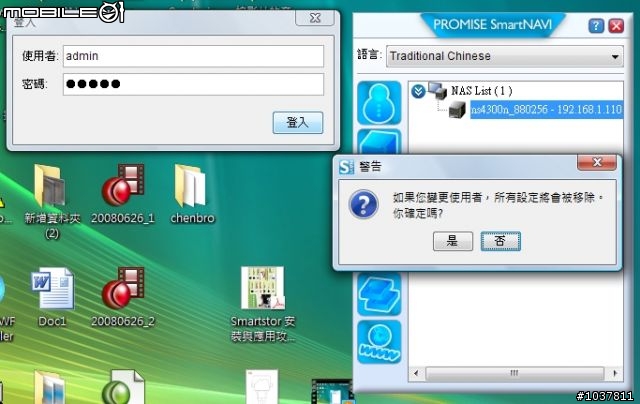Click right arrow of NAS list scrollbar
The image size is (640, 404).
coord(615,373)
